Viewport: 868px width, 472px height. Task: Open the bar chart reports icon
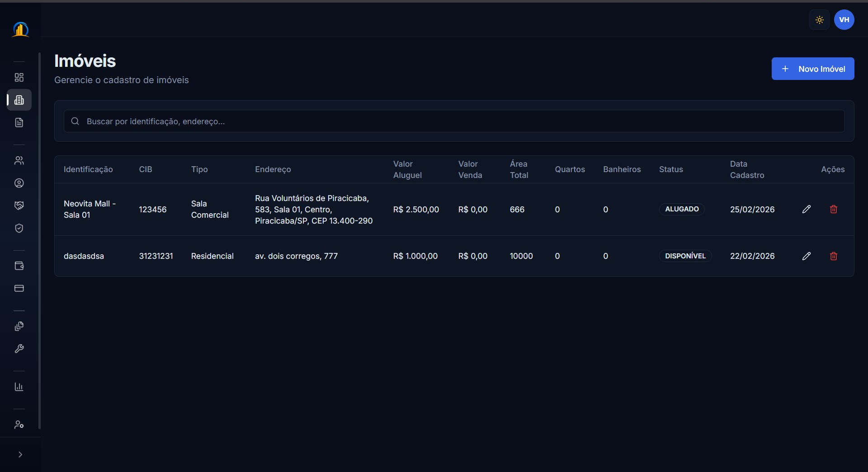pos(19,387)
